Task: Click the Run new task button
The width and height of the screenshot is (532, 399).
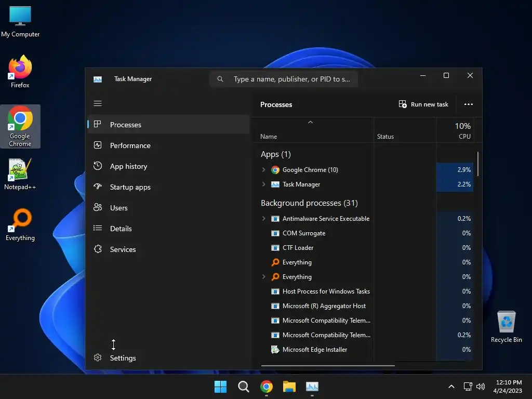Action: [423, 104]
